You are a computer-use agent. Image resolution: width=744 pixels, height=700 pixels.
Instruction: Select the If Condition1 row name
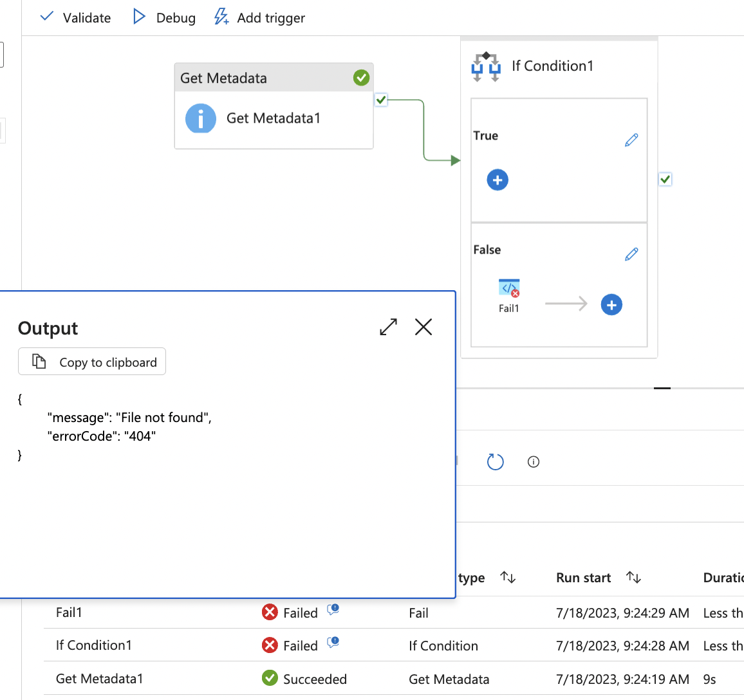(93, 645)
